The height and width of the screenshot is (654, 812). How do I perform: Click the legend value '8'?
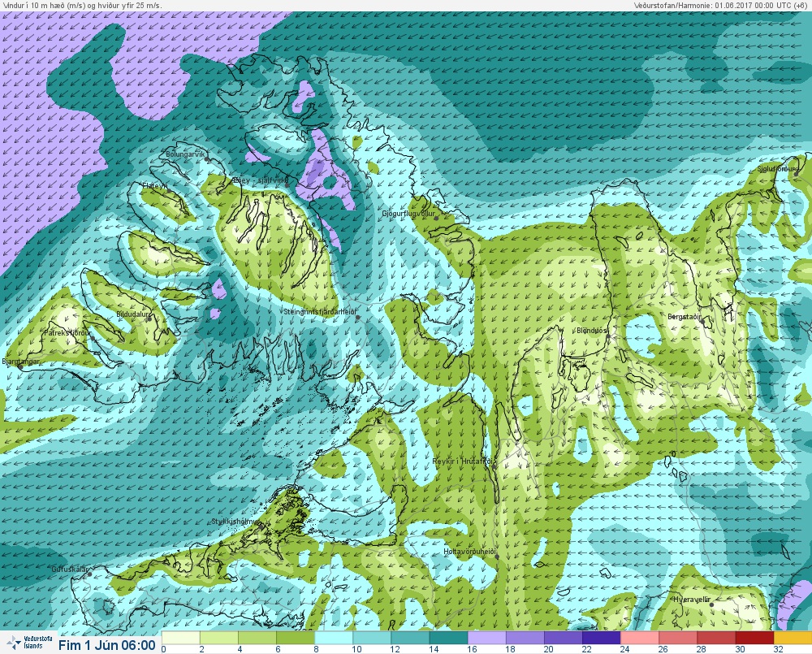click(x=317, y=649)
